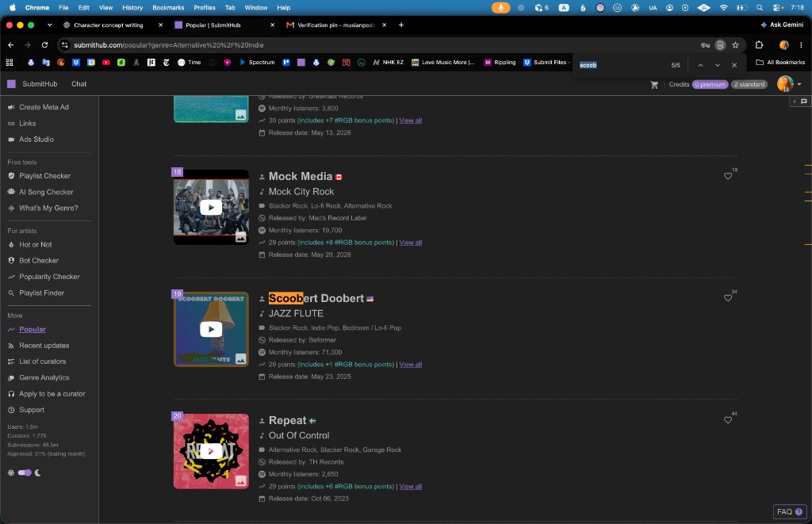Open the FAQ button

789,511
